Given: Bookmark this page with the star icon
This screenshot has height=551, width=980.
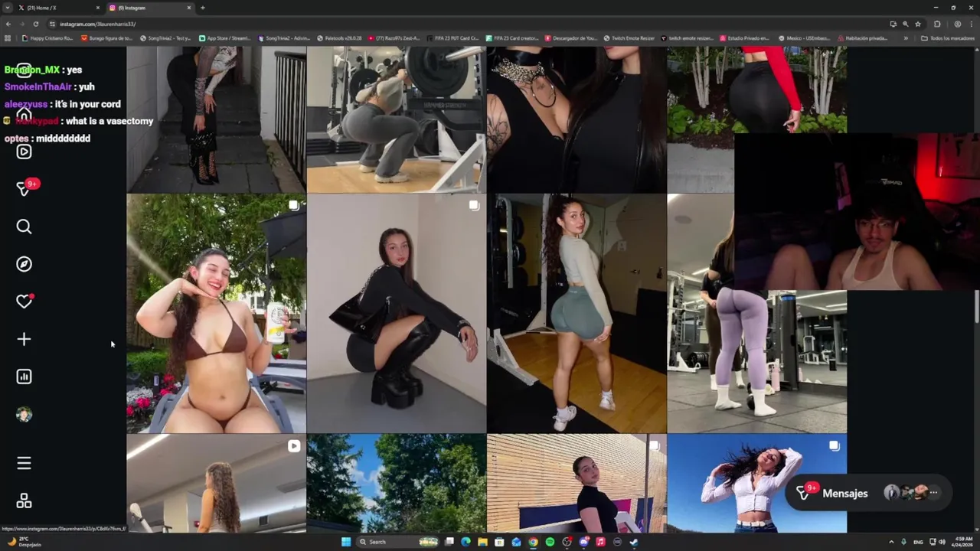Looking at the screenshot, I should (x=917, y=24).
